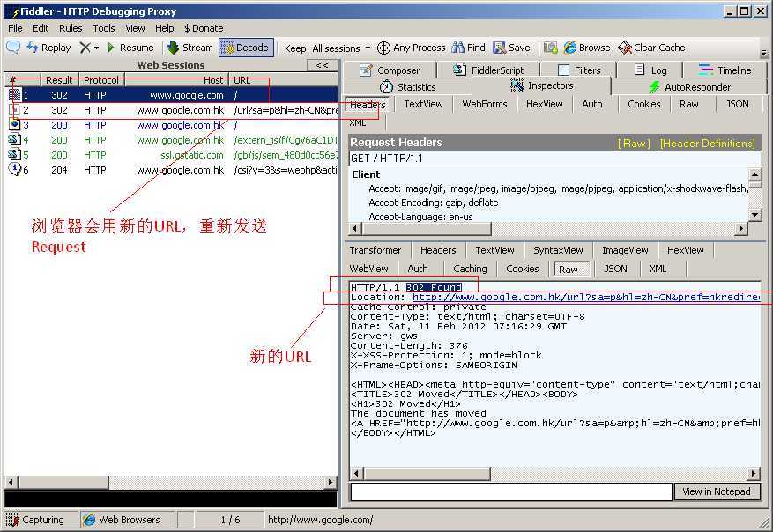Screen dimensions: 773x532
Task: Open the Location redirect URL link
Action: click(x=586, y=297)
